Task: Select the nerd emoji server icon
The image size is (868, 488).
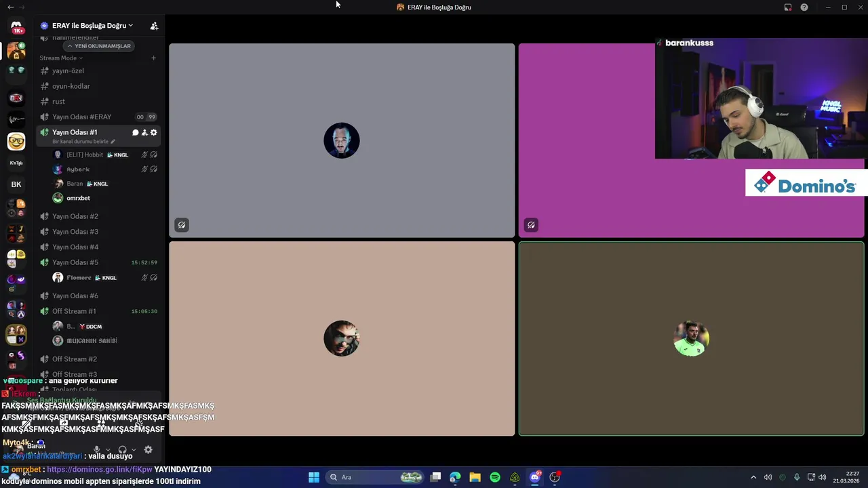Action: pos(16,141)
